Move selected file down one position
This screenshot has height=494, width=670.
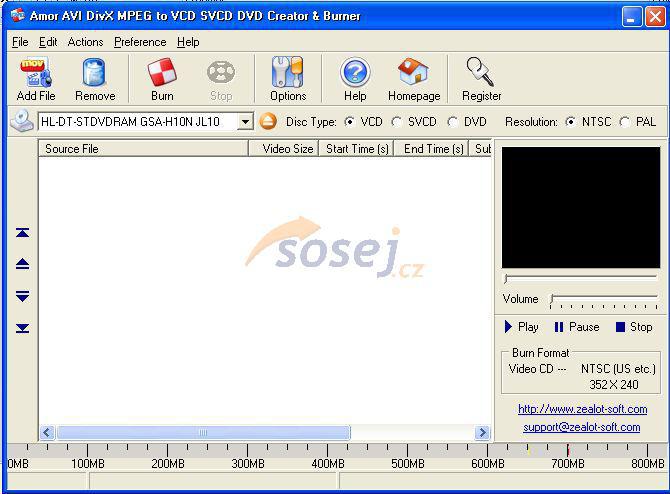(x=22, y=296)
